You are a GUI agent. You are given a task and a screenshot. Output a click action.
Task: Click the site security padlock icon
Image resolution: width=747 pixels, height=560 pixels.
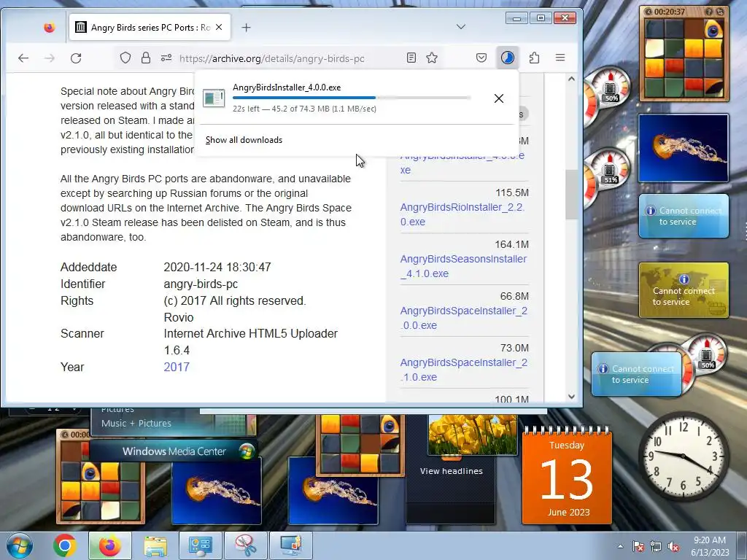[x=146, y=58]
